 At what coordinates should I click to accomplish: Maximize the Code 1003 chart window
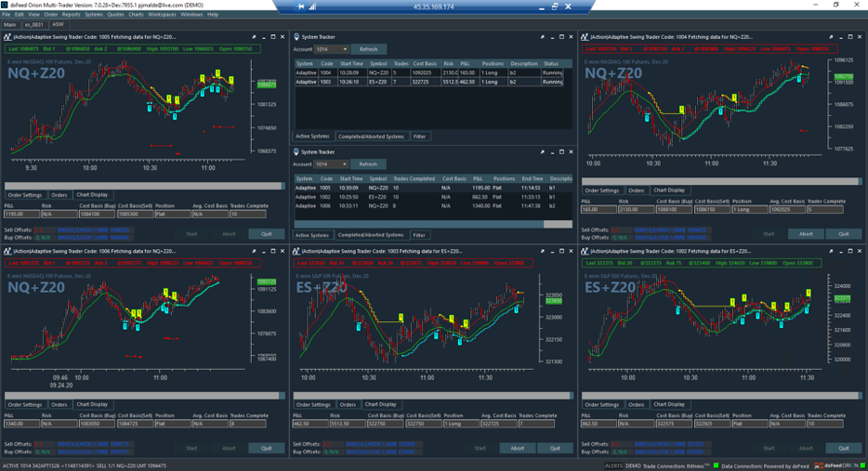(562, 251)
